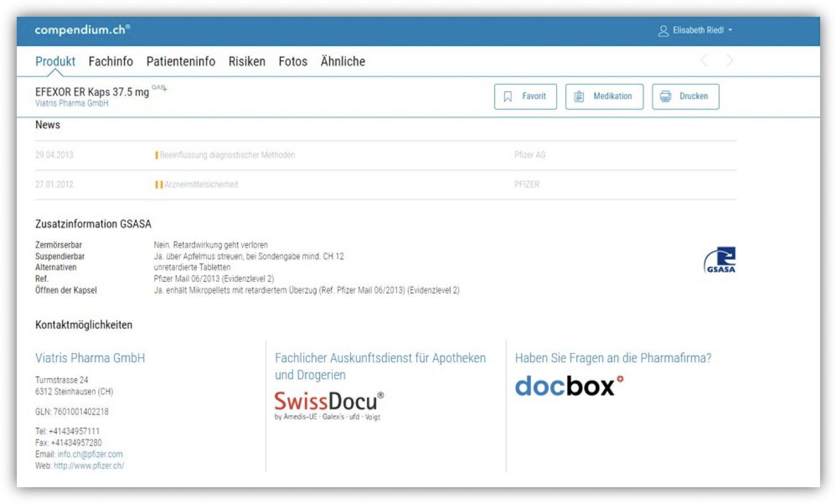Show the Fotos tab
This screenshot has width=836, height=504.
click(293, 61)
